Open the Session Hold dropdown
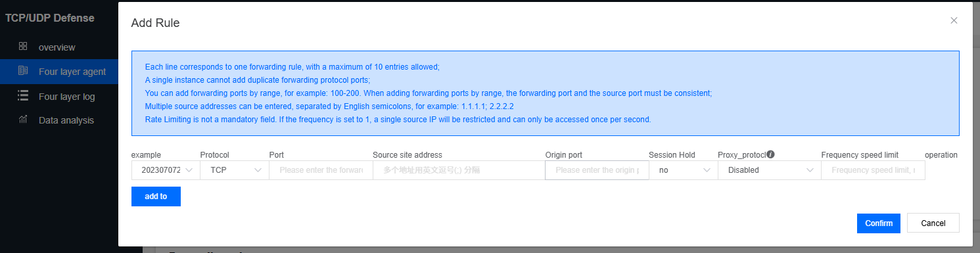980x253 pixels. pos(683,170)
